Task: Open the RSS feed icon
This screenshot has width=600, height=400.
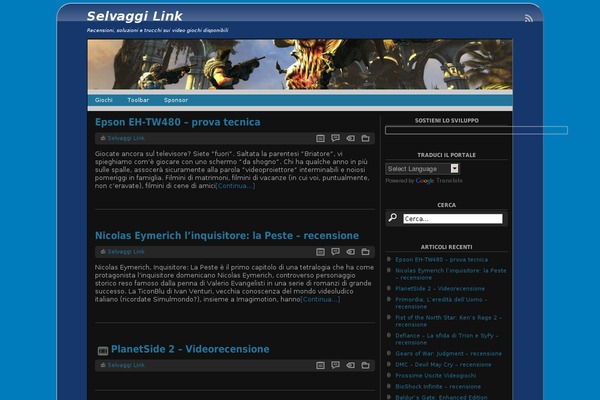Action: click(528, 18)
